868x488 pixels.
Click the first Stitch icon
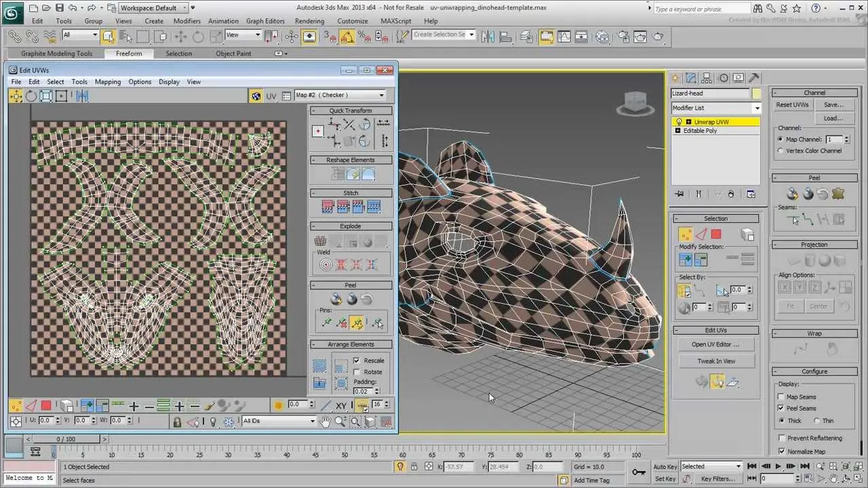pyautogui.click(x=328, y=207)
